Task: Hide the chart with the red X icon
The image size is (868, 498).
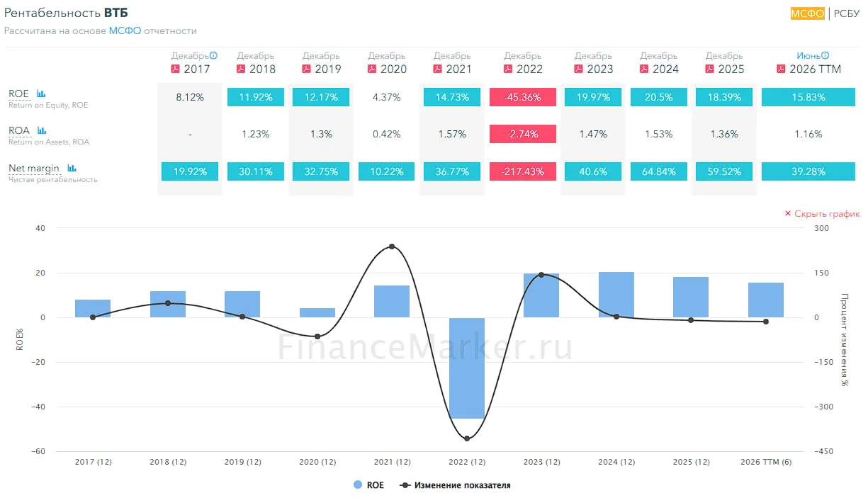Action: (787, 213)
